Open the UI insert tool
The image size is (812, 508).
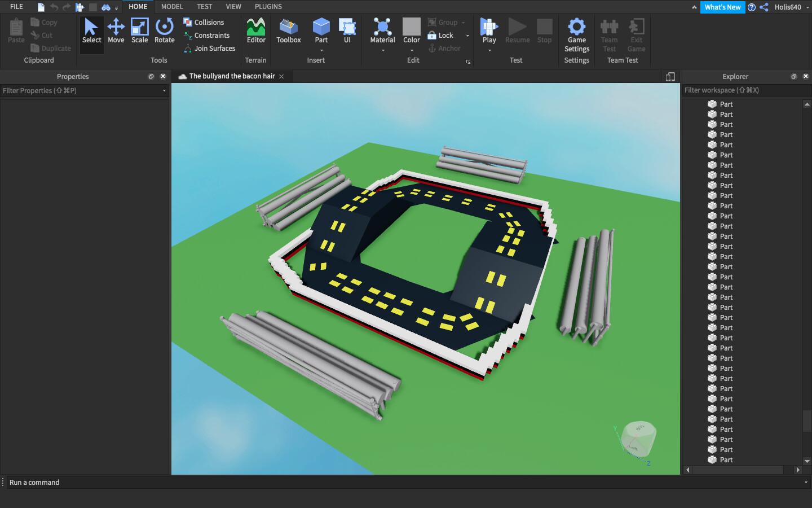(347, 30)
